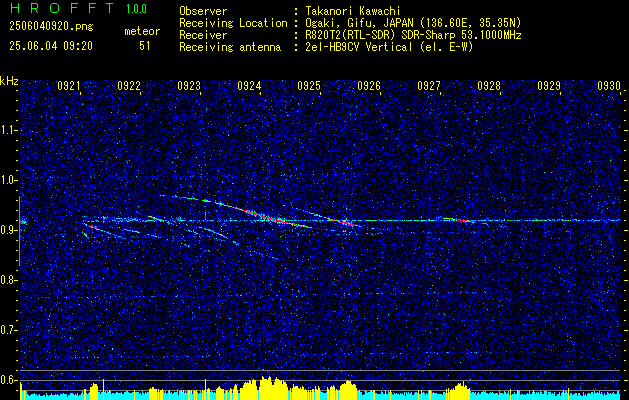Viewport: 629px width, 400px height.
Task: Click the kHz axis unit label
Action: 9,81
